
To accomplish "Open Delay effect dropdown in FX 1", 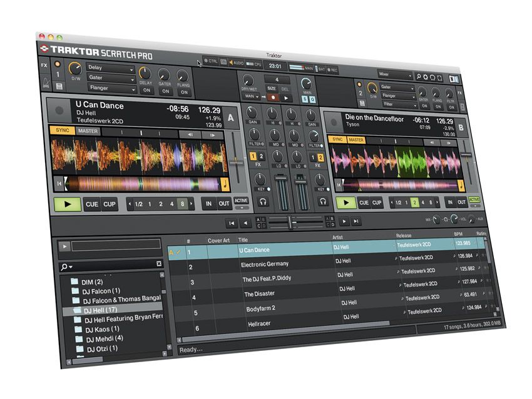I will (111, 68).
